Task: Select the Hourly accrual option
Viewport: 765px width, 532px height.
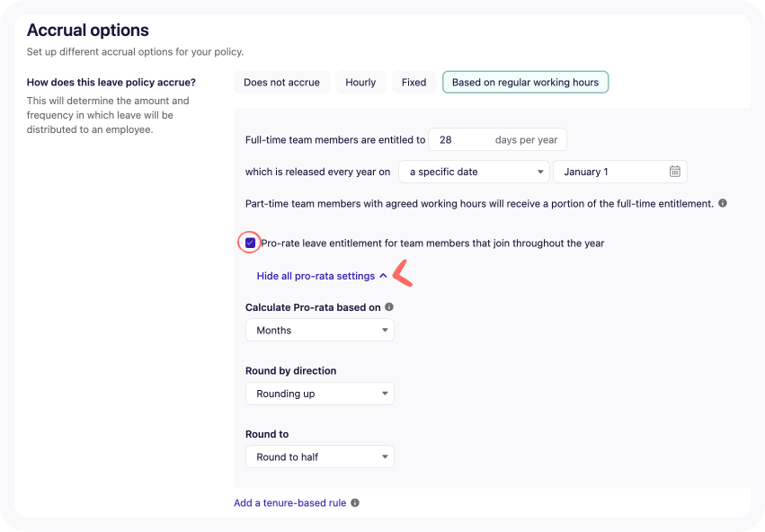Action: tap(360, 83)
